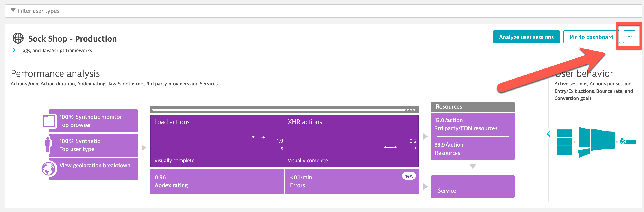Open 13.0/action 3rd party/CDN resources
The image size is (644, 212).
[473, 124]
